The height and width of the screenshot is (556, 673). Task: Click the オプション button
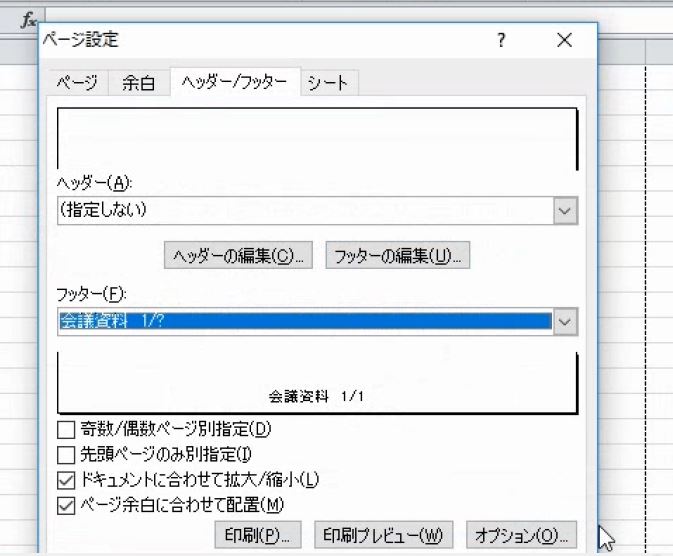pyautogui.click(x=521, y=535)
